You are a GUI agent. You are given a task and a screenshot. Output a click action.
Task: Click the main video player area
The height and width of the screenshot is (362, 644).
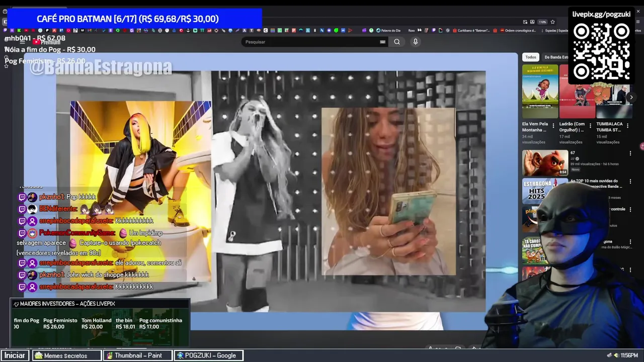(x=271, y=191)
